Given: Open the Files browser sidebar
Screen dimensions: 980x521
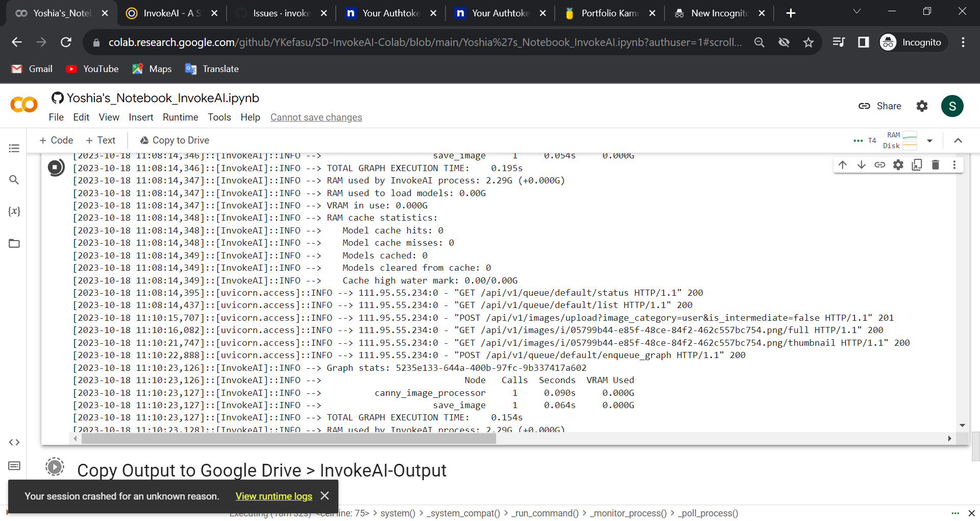Looking at the screenshot, I should pyautogui.click(x=14, y=244).
